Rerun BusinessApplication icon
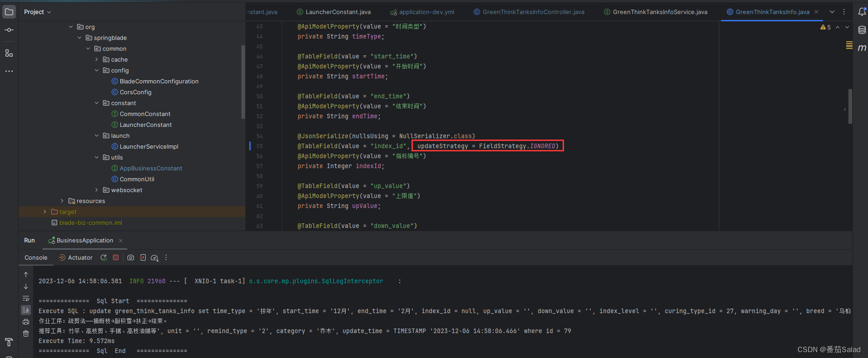 point(104,257)
